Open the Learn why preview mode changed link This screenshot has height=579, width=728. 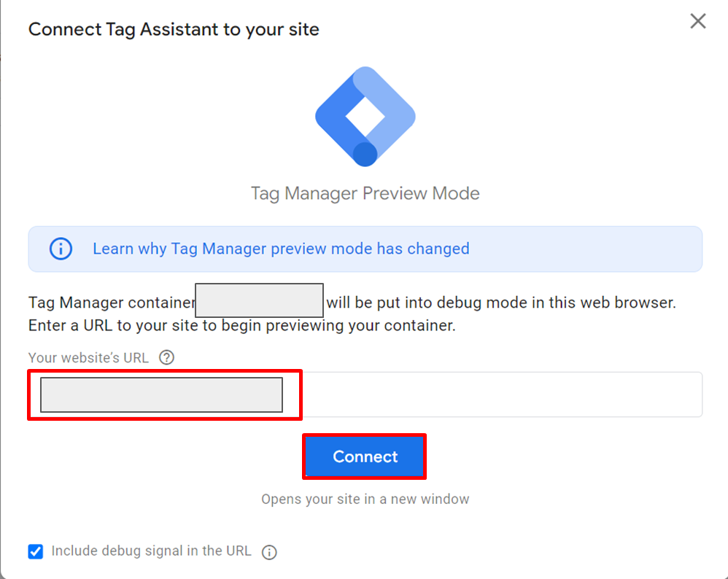point(281,249)
